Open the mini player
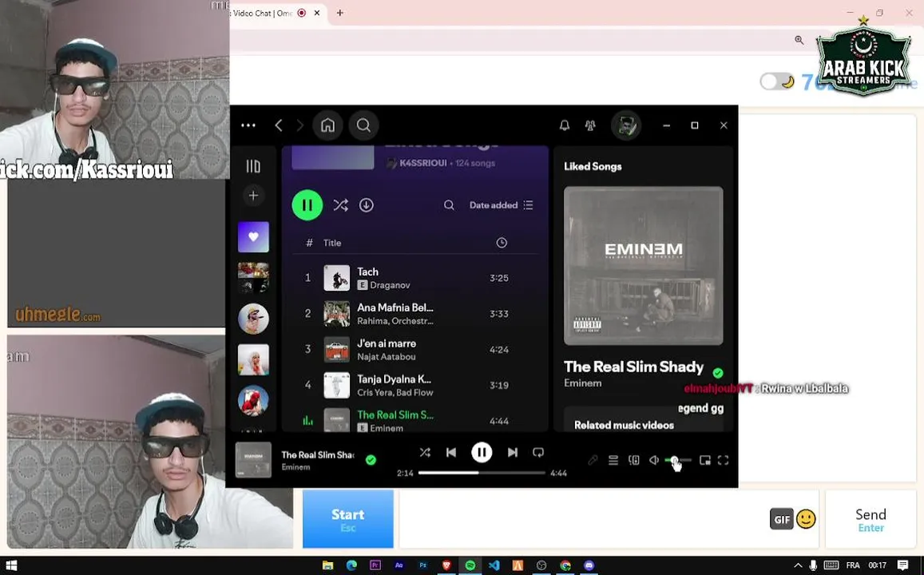Screen dimensions: 924x575 [705, 460]
